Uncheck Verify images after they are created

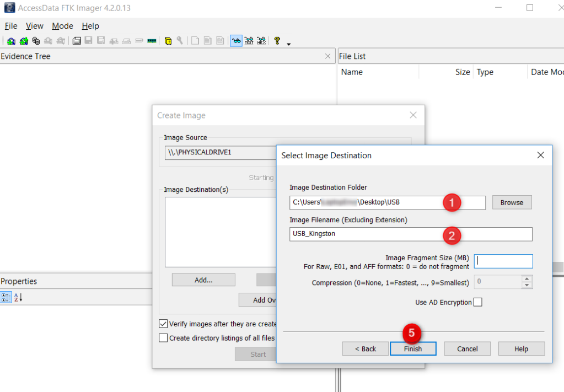click(x=163, y=324)
